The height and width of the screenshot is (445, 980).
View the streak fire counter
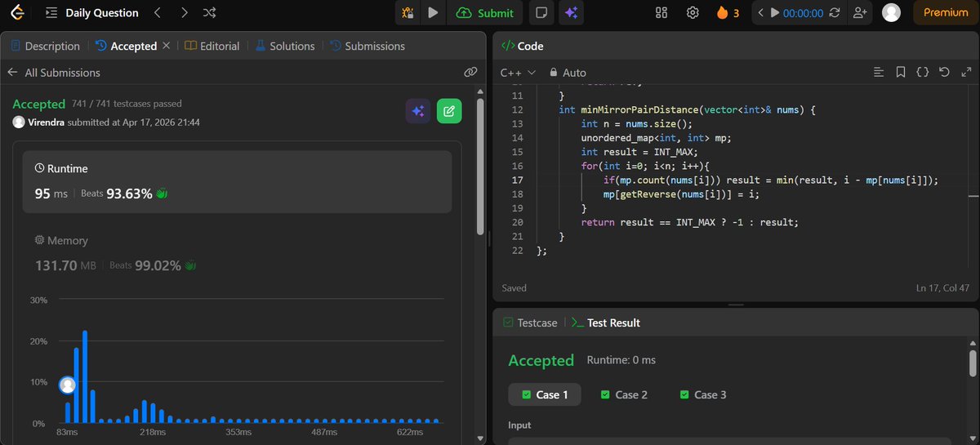[x=728, y=12]
